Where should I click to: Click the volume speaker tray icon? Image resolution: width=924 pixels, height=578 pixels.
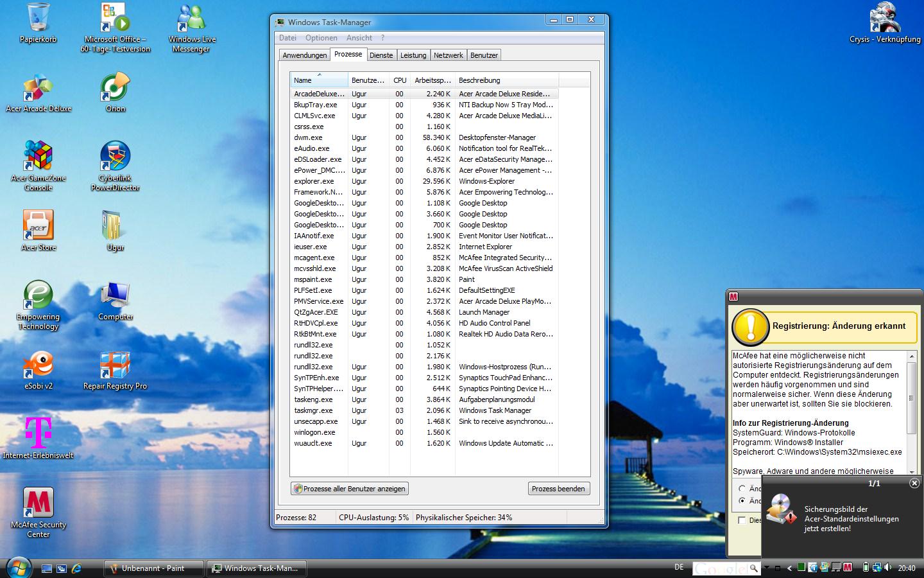[887, 567]
